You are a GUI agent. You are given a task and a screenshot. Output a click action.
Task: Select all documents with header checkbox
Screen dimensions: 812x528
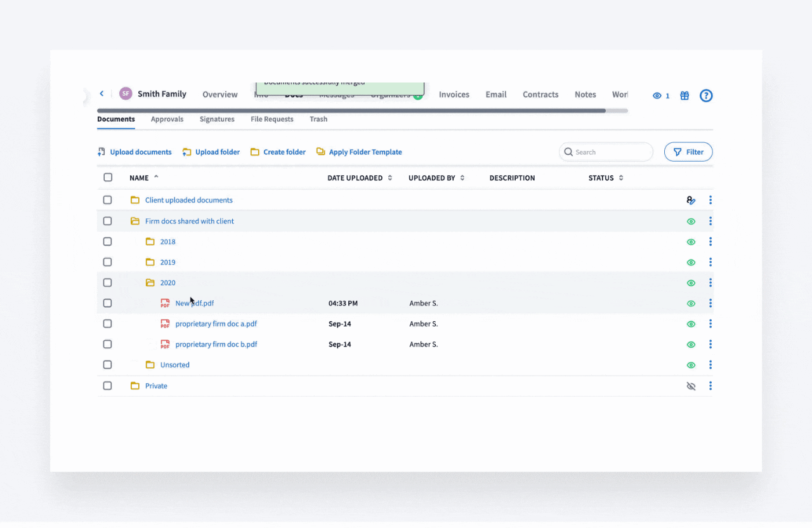click(x=108, y=178)
